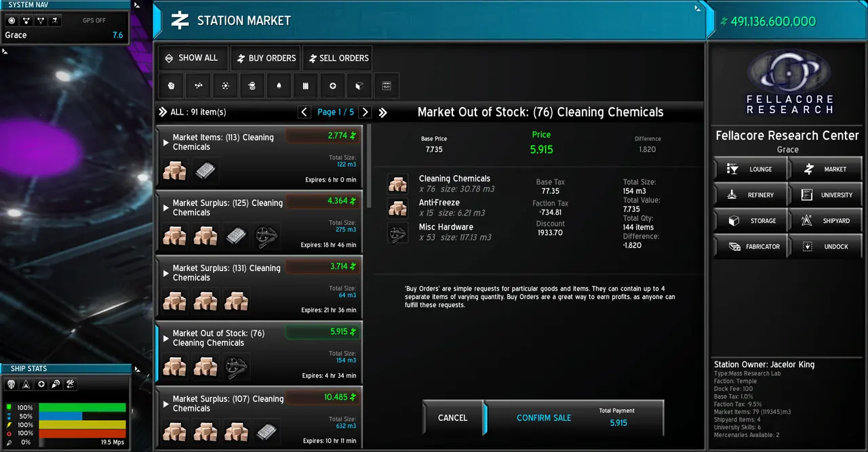The height and width of the screenshot is (452, 868).
Task: Select the engine thruster icon in Ship Stats
Action: pos(56,384)
